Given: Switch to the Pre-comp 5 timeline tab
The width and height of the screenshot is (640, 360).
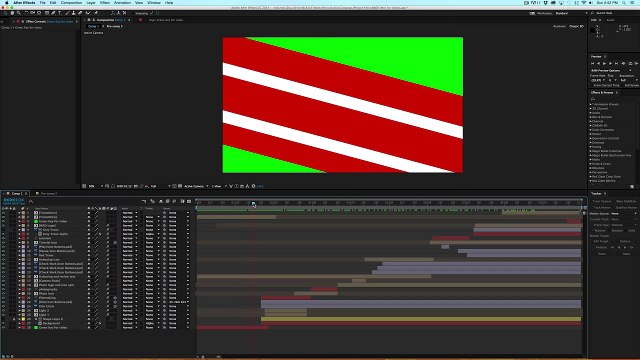Looking at the screenshot, I should click(x=49, y=193).
